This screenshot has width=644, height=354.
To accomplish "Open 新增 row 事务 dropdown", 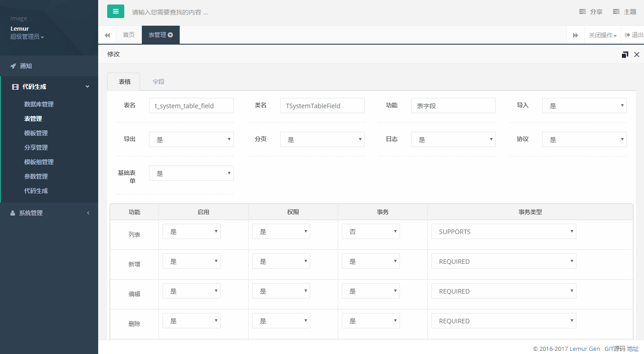I will tap(371, 261).
